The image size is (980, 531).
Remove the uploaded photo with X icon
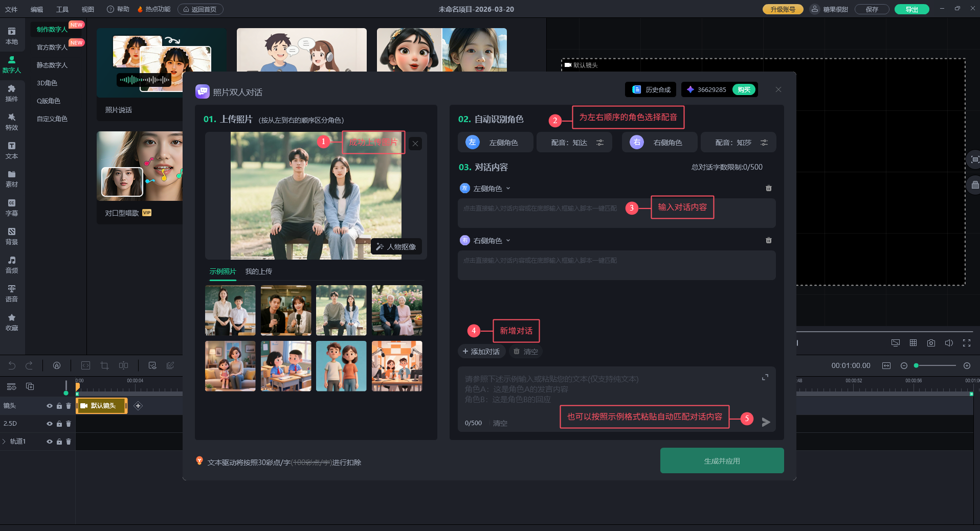[415, 144]
